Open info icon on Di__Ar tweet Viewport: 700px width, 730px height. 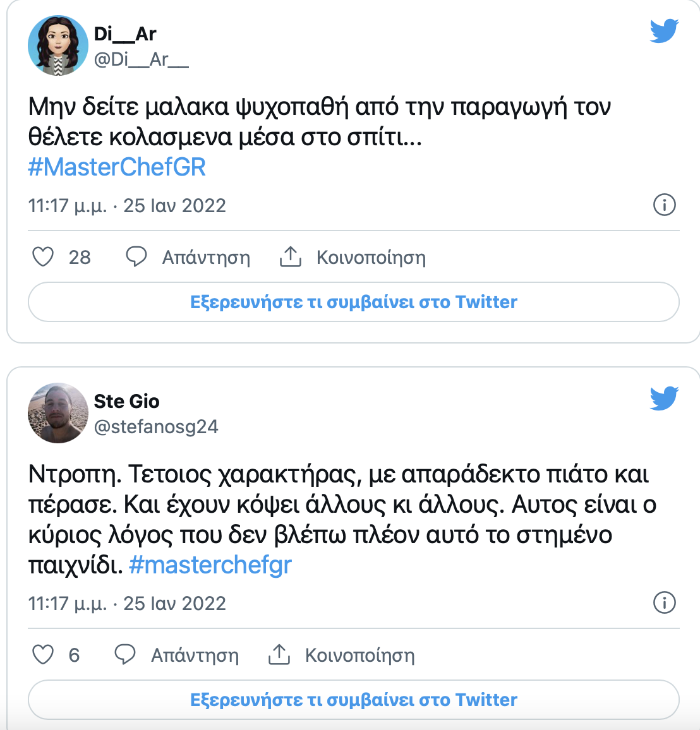pyautogui.click(x=664, y=205)
